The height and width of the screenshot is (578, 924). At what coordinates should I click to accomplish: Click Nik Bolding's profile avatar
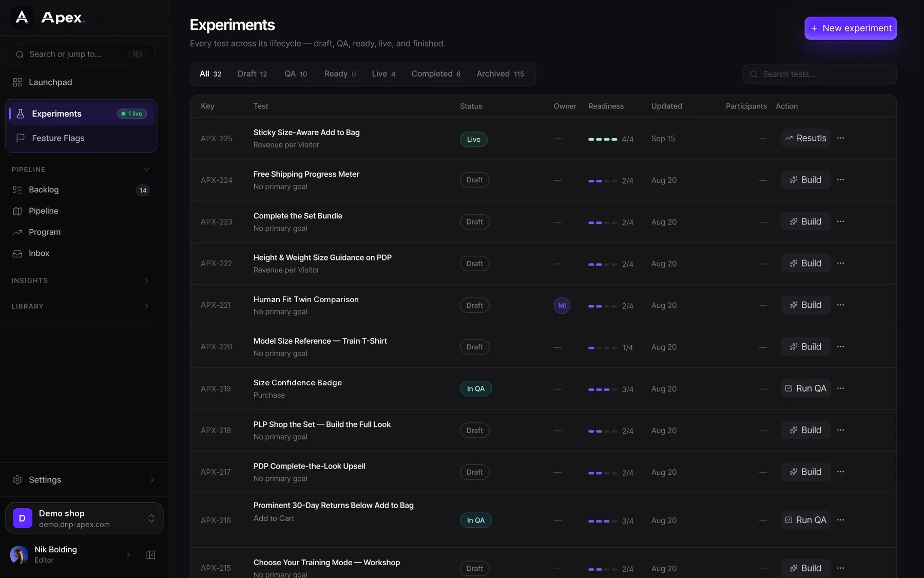19,555
